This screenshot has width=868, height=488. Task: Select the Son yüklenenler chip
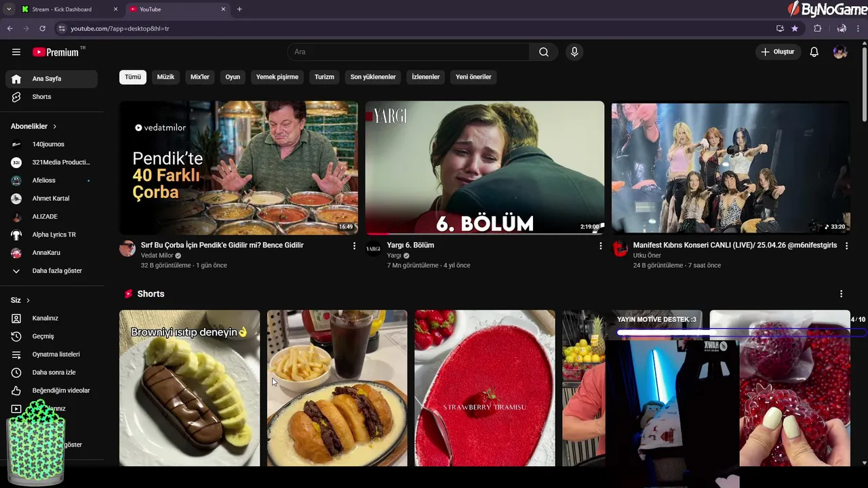(x=373, y=77)
